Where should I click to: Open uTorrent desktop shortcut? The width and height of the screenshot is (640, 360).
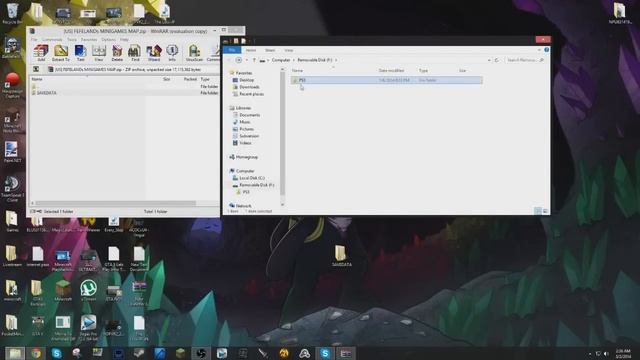88,291
